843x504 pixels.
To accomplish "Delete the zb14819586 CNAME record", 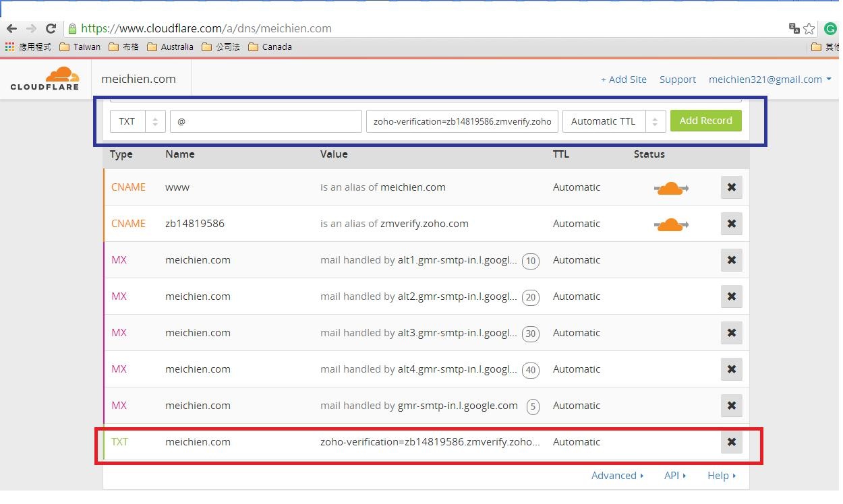I will 732,224.
